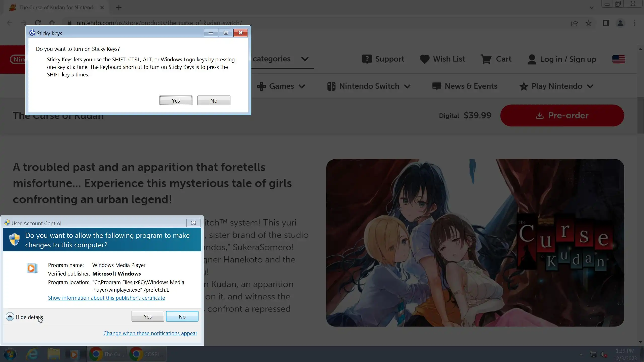
Task: Launch Windows Media Player taskbar icon
Action: tap(74, 354)
